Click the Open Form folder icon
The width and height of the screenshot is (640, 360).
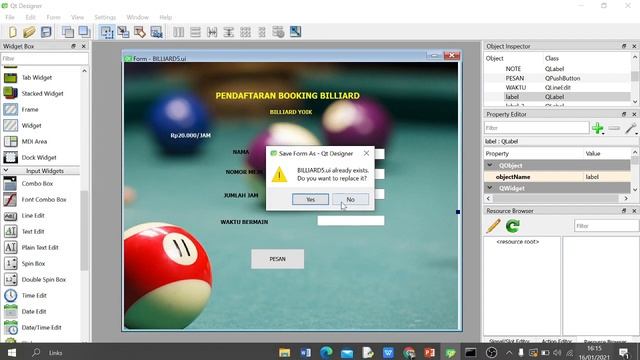[29, 32]
